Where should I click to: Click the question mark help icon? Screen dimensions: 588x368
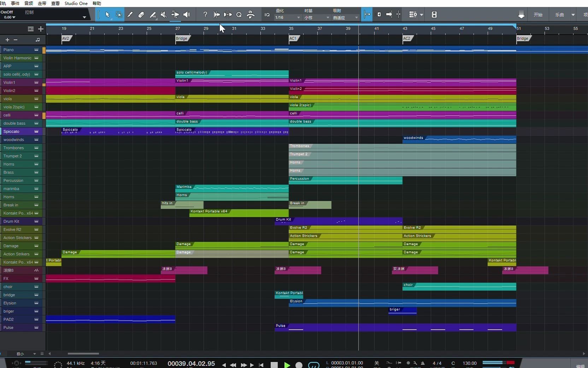(x=205, y=15)
